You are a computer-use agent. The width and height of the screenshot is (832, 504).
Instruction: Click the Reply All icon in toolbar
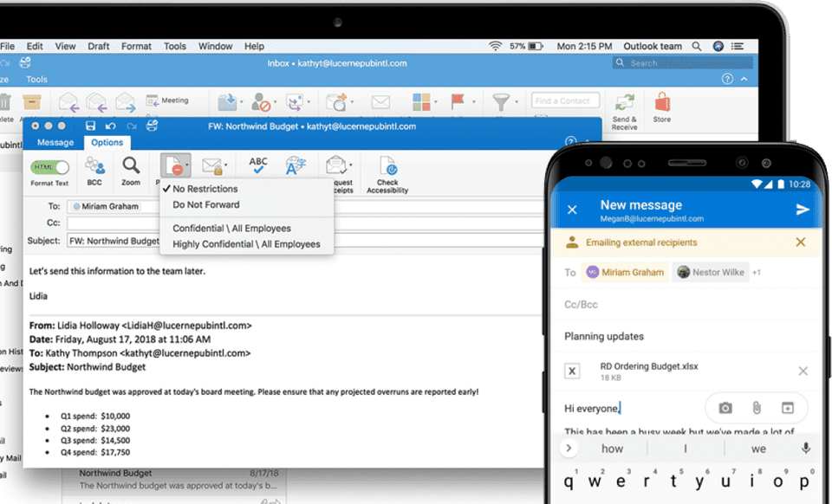pos(96,102)
